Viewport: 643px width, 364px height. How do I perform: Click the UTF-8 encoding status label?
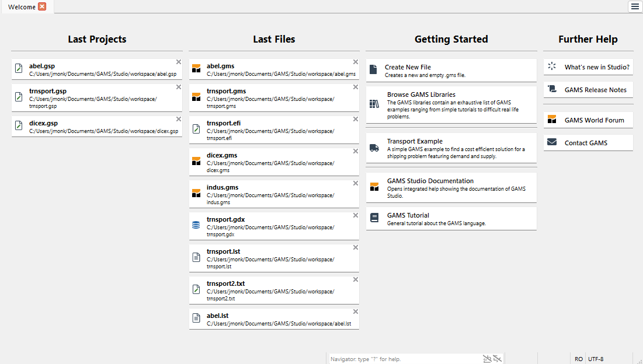596,359
